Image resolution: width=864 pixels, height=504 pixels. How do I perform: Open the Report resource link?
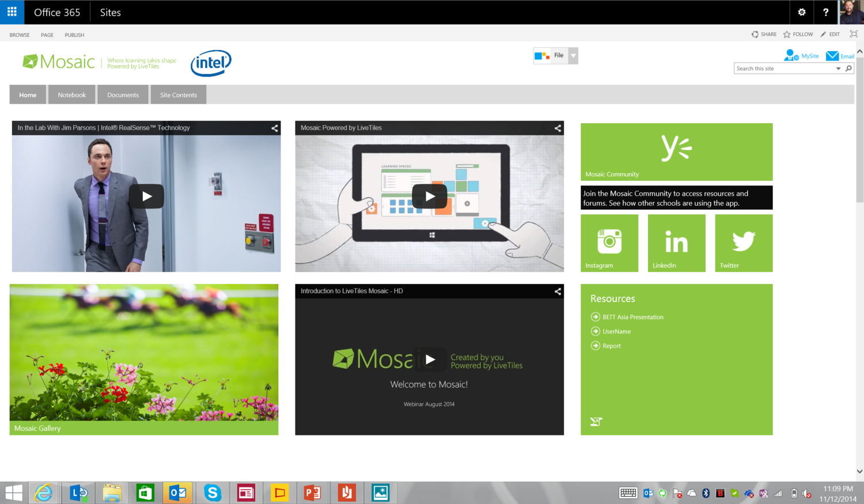pos(612,346)
